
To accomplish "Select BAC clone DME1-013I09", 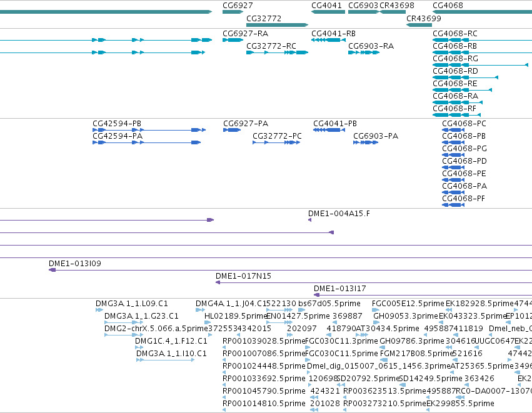I will pos(291,270).
